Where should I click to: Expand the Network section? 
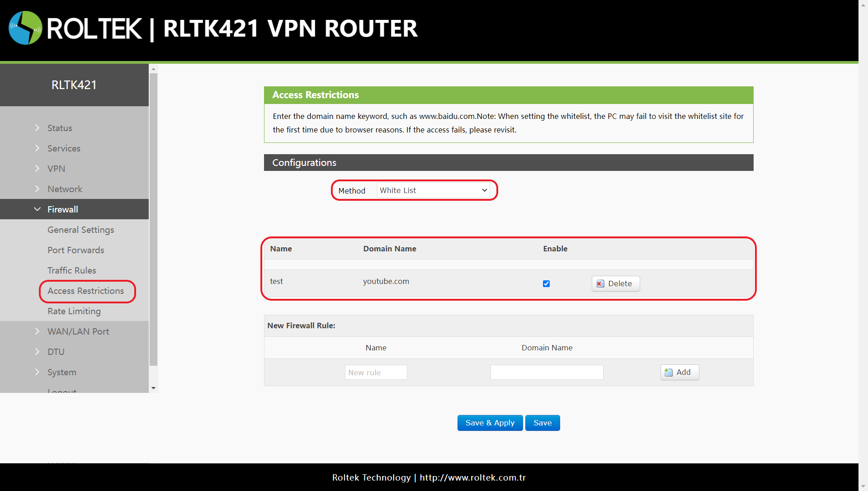point(65,189)
